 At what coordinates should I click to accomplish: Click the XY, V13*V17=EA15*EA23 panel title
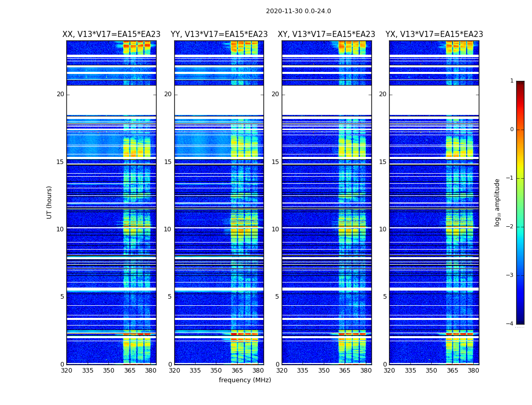pyautogui.click(x=326, y=34)
